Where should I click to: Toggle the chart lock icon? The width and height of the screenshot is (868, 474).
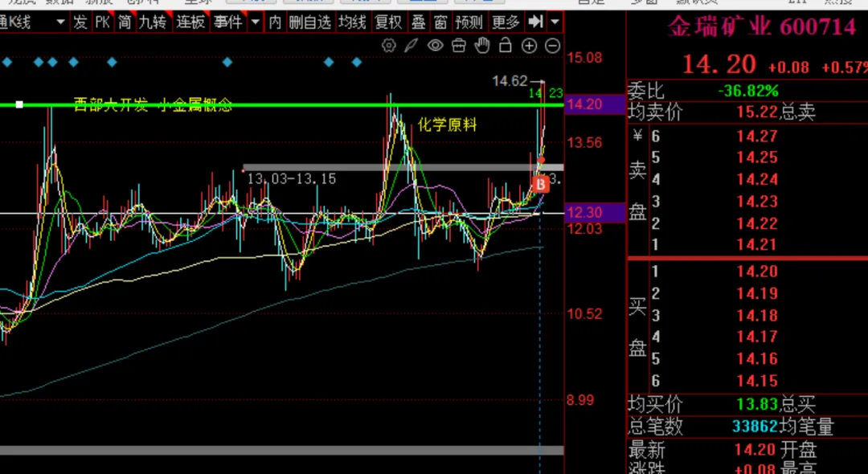506,46
